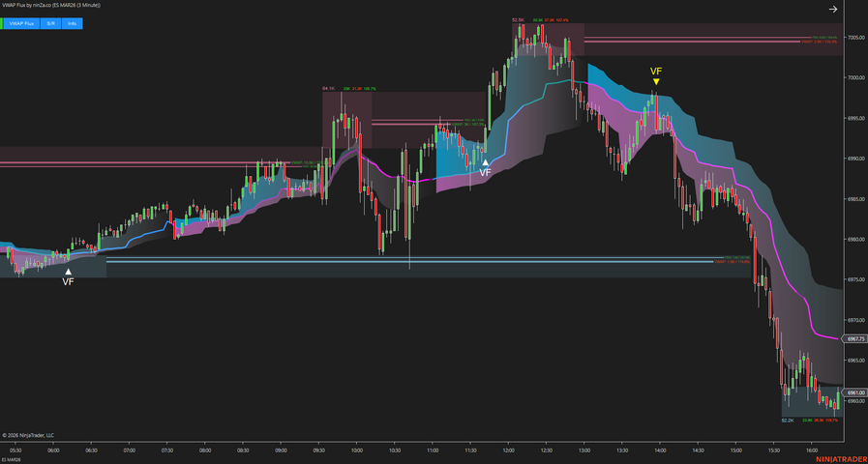This screenshot has width=868, height=464.
Task: Toggle the Info panel button
Action: (x=73, y=23)
